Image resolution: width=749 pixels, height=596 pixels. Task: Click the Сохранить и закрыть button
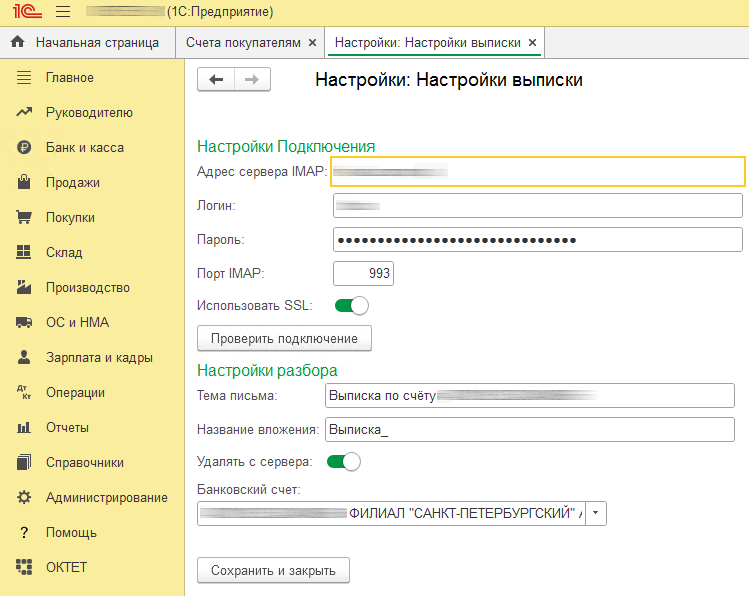point(273,570)
